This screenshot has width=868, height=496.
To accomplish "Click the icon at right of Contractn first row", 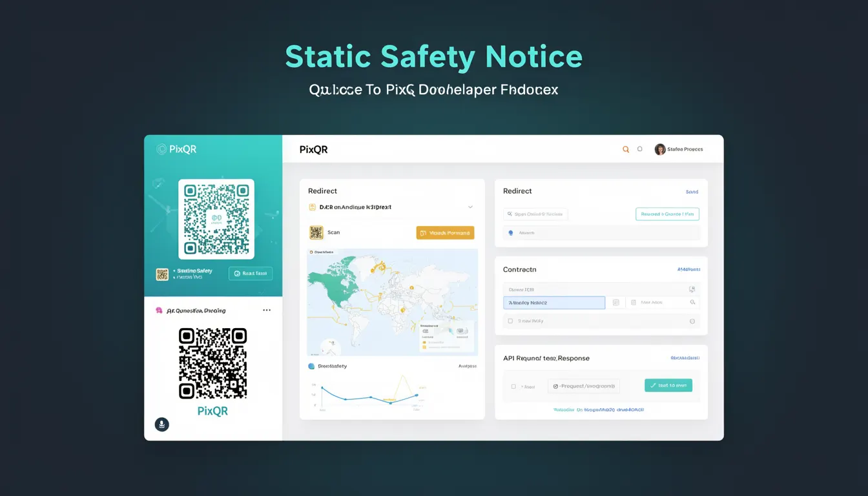I will pos(692,289).
